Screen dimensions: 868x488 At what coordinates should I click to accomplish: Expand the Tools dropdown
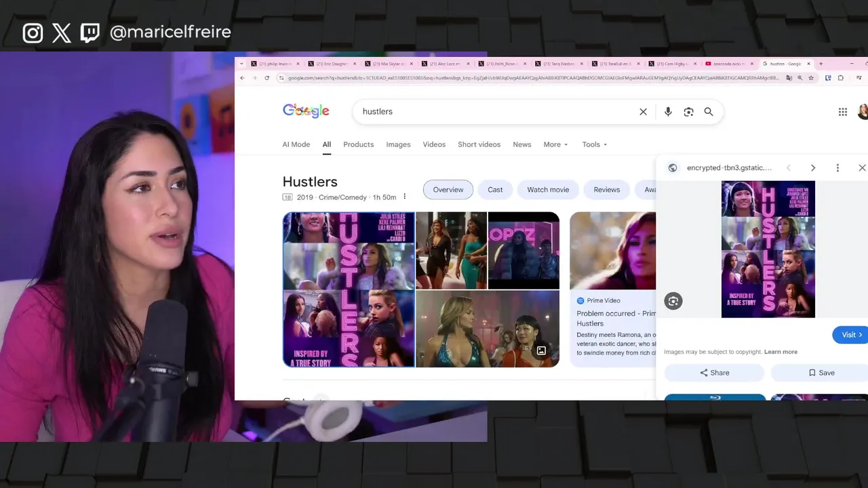(x=595, y=144)
